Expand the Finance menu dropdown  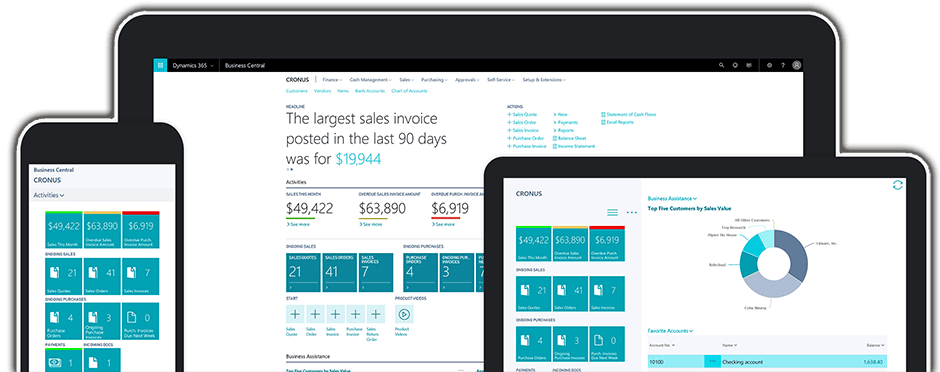coord(332,80)
